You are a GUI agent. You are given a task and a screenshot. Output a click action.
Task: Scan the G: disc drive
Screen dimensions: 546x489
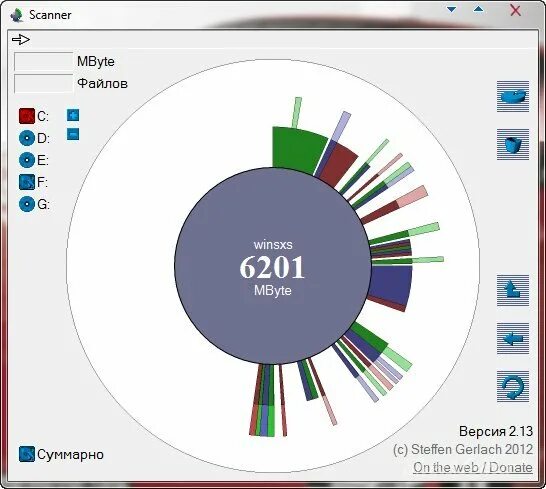(26, 204)
